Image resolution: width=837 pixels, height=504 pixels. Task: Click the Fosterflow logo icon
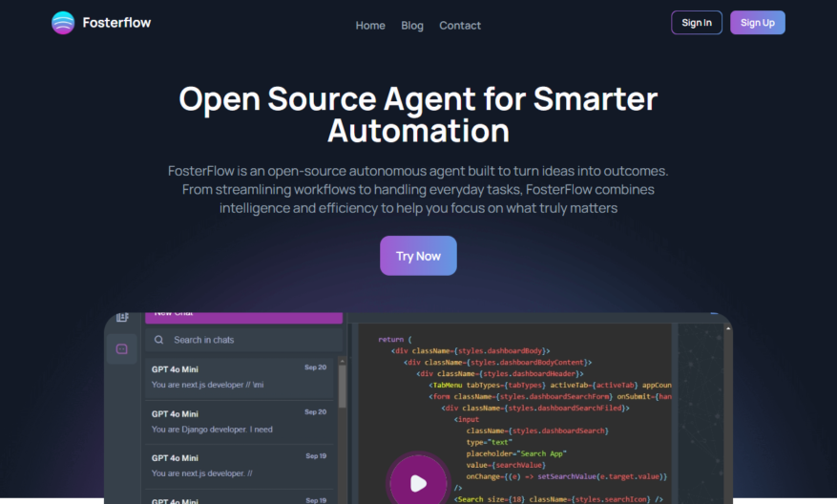[x=63, y=23]
